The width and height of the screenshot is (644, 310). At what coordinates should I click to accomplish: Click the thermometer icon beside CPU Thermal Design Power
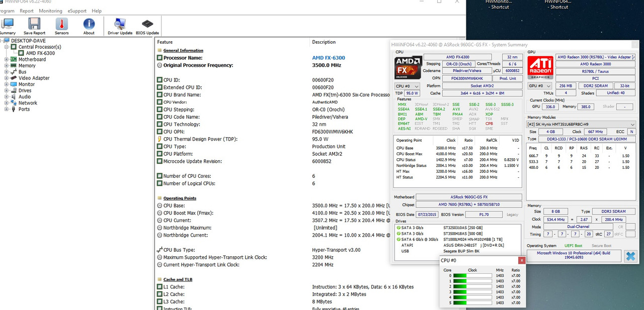[x=159, y=139]
